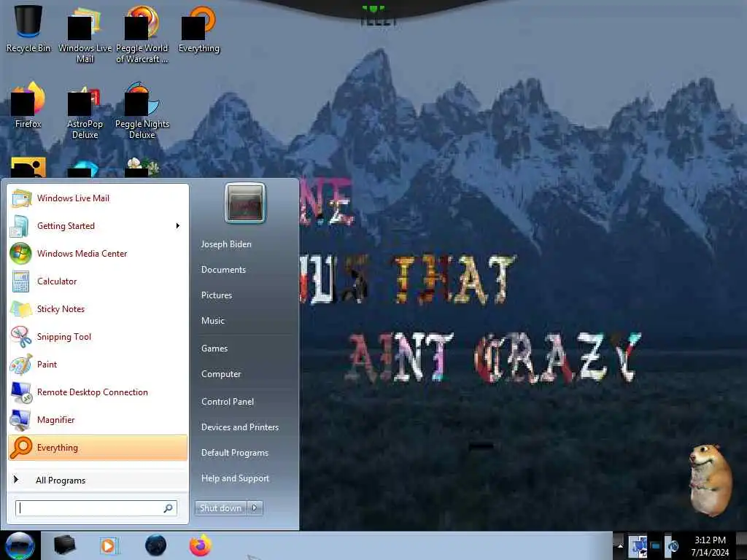Click the blue rectangle tray icon
Viewport: 747px width, 560px height.
656,546
